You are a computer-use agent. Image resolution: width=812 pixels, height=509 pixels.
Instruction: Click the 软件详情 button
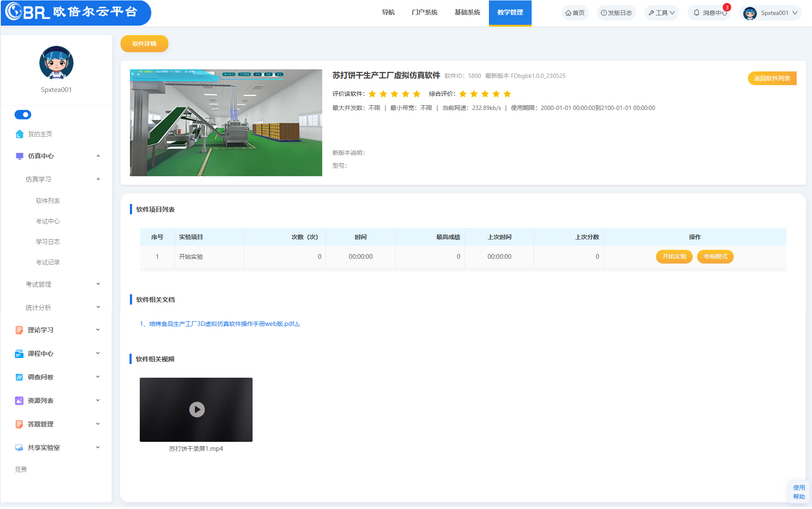pyautogui.click(x=144, y=44)
